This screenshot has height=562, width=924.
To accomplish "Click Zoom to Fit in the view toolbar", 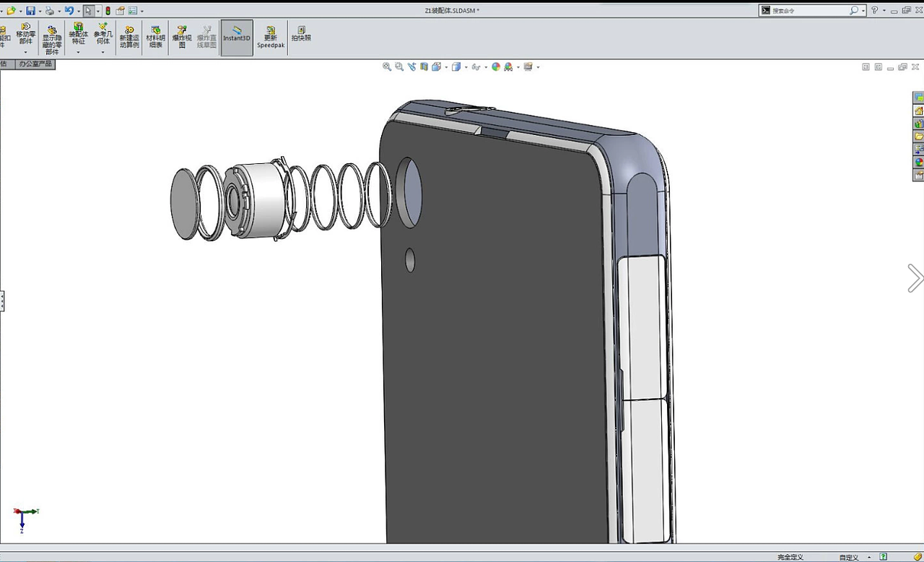I will coord(387,66).
